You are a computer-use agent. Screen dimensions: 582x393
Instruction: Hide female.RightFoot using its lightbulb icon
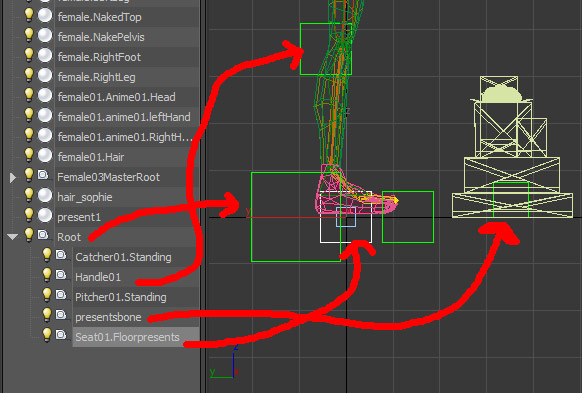point(29,55)
